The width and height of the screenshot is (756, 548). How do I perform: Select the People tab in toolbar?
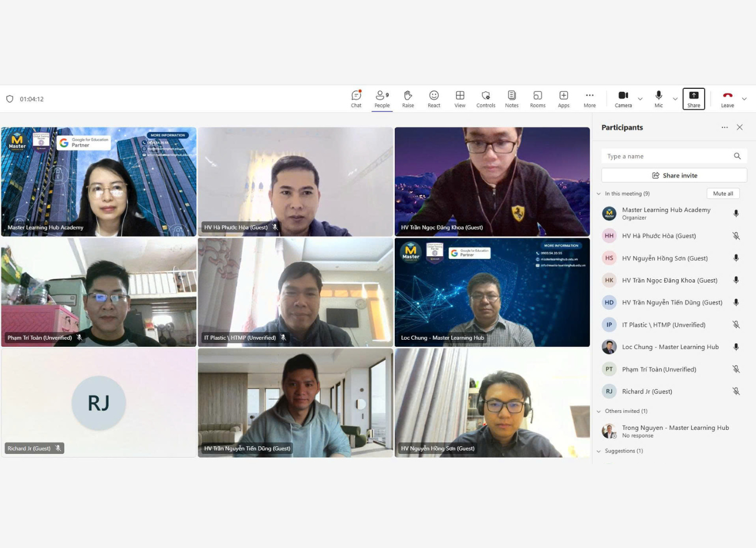[x=381, y=99]
